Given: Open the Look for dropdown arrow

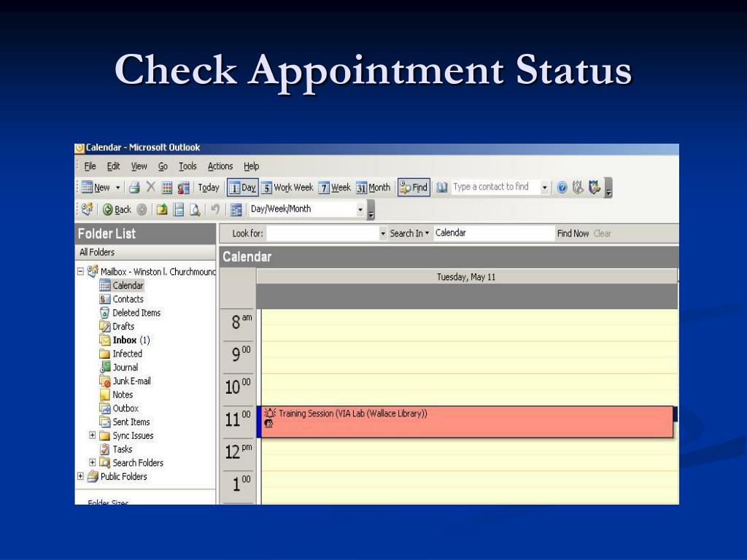Looking at the screenshot, I should [382, 233].
